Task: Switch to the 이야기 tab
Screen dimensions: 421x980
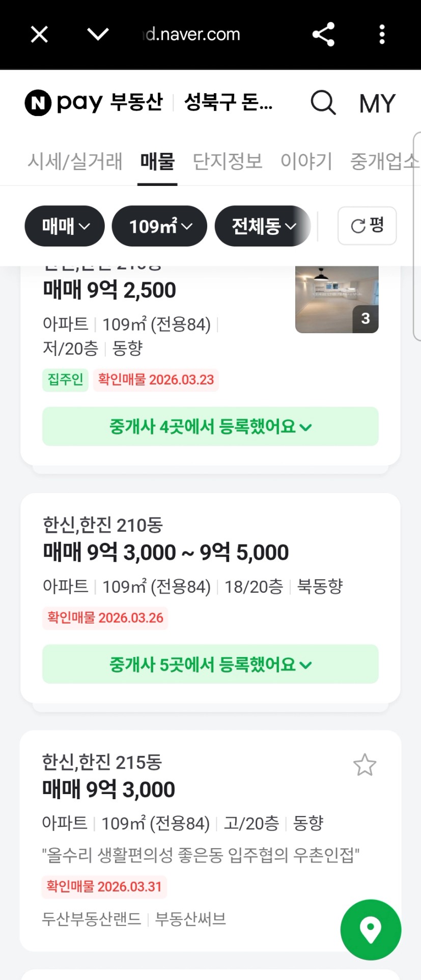Action: 306,161
